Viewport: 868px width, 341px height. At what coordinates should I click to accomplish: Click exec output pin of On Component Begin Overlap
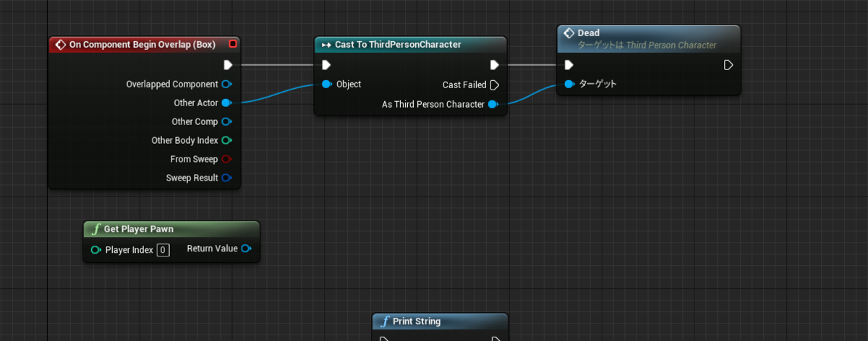[x=227, y=65]
